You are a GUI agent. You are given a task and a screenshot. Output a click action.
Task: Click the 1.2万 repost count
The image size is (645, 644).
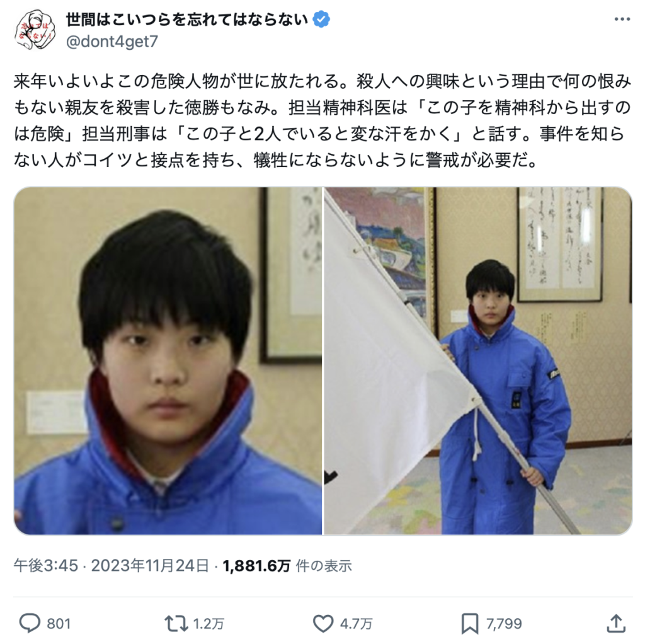[208, 624]
